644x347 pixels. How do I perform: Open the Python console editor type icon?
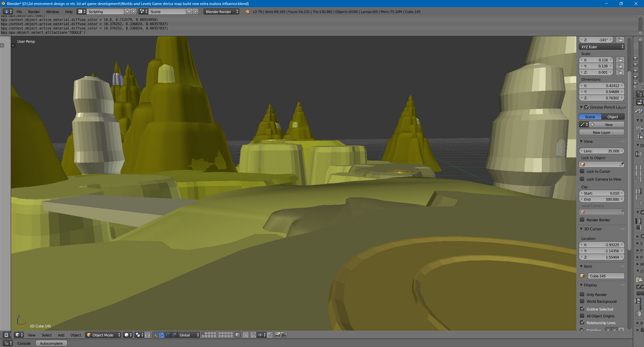pos(8,343)
